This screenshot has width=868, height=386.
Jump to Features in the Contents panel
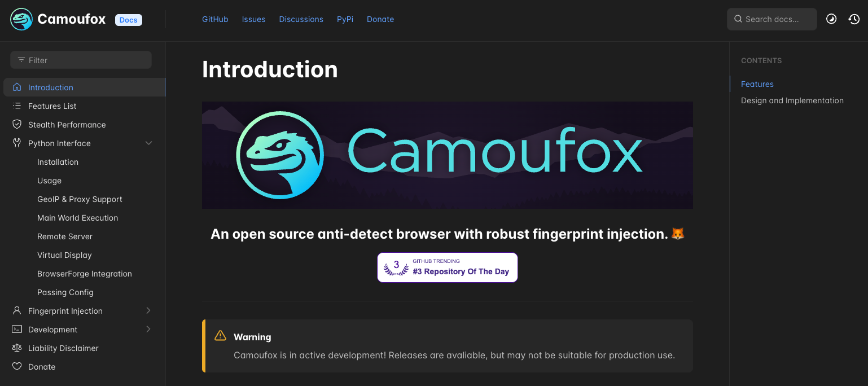(x=757, y=84)
